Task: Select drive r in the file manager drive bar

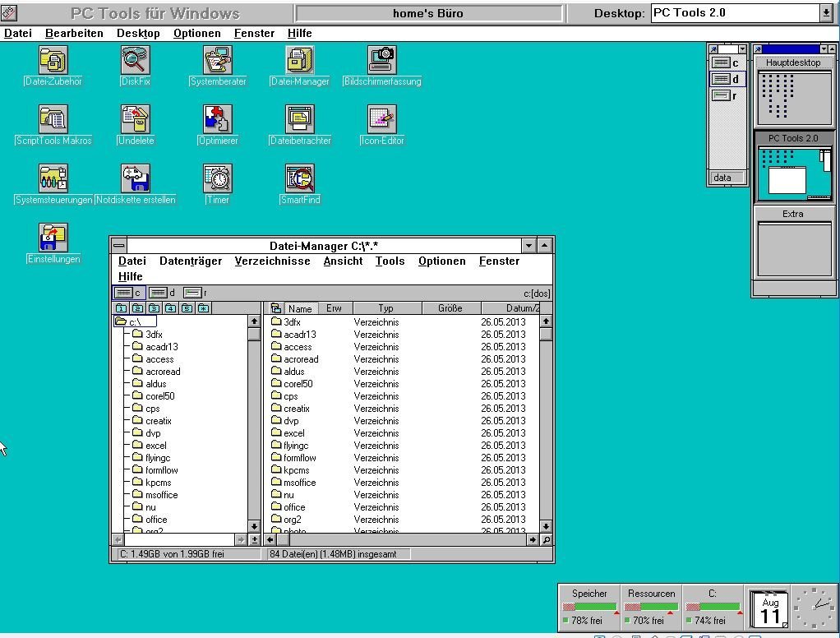Action: (195, 293)
